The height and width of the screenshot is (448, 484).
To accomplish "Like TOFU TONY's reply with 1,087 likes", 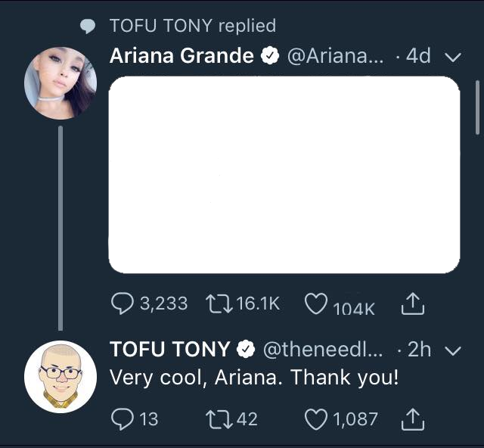I will [315, 418].
